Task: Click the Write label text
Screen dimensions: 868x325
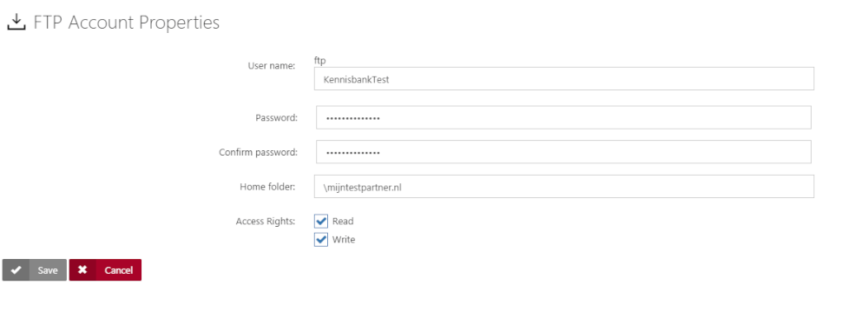Action: point(344,240)
